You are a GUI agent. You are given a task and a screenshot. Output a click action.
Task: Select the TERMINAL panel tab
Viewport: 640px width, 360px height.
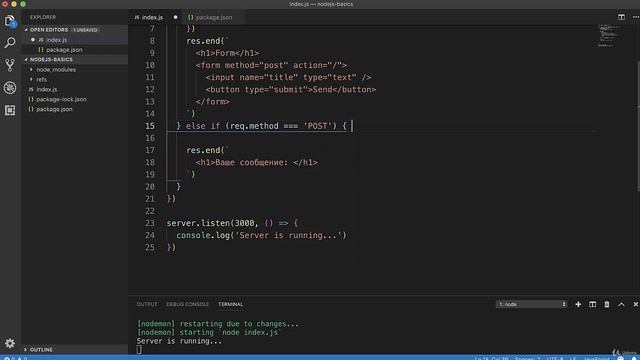(231, 304)
